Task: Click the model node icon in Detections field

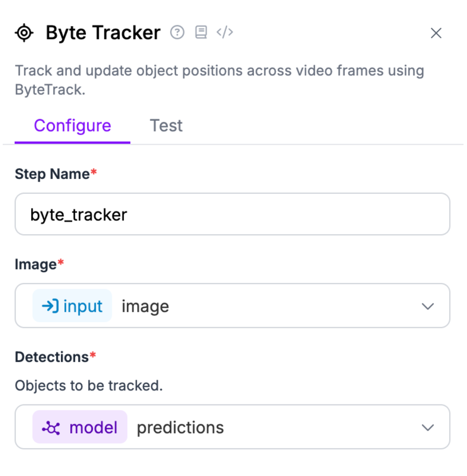Action: coord(51,428)
